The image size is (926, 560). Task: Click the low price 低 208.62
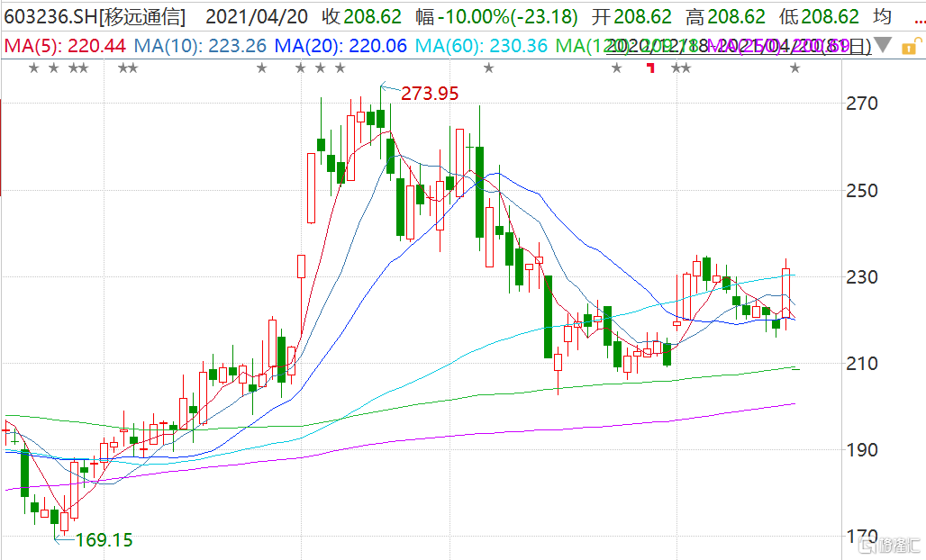pyautogui.click(x=819, y=16)
